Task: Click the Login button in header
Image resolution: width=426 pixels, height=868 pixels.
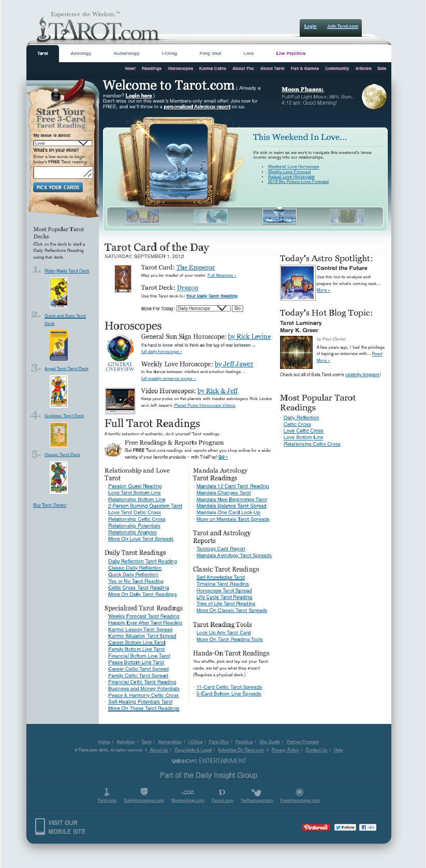Action: point(311,26)
